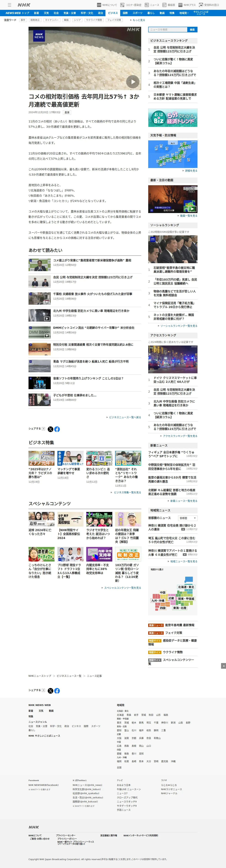Select 九州・沖縄 on the region map
The width and height of the screenshot is (226, 868).
[x=158, y=601]
